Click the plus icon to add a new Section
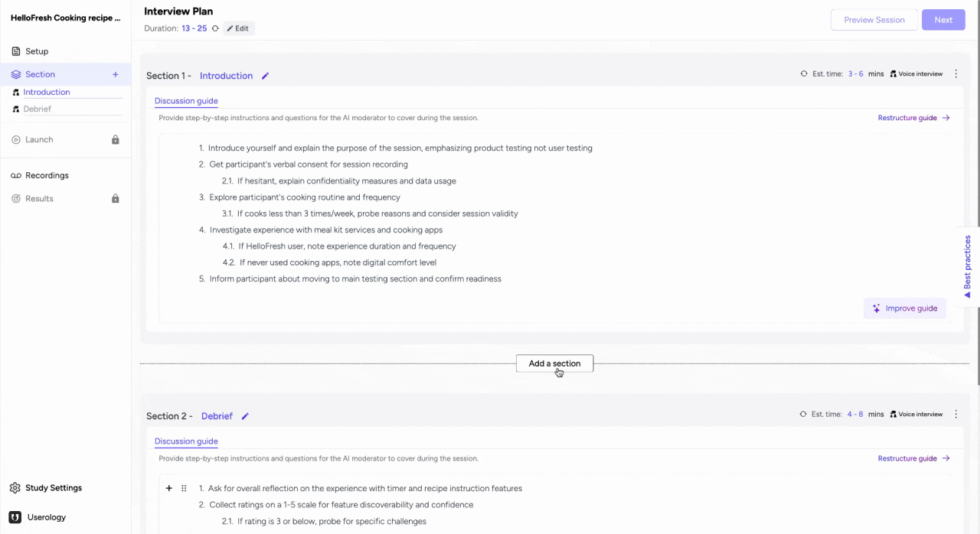 tap(115, 74)
